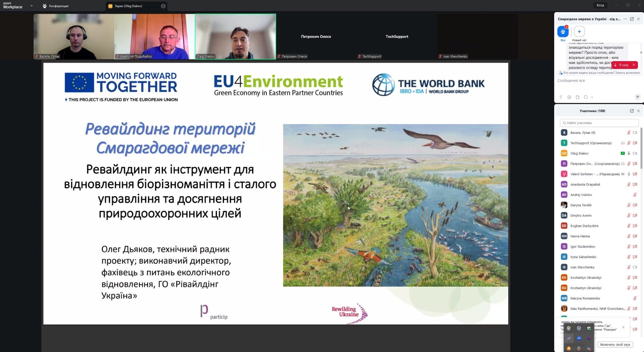This screenshot has height=352, width=644.
Task: Click the send message arrow icon
Action: click(637, 97)
